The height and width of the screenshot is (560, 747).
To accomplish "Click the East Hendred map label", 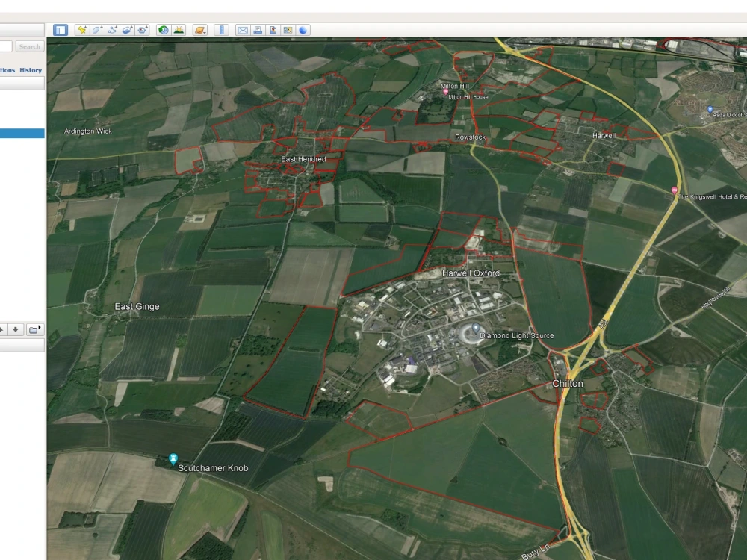I will (303, 159).
